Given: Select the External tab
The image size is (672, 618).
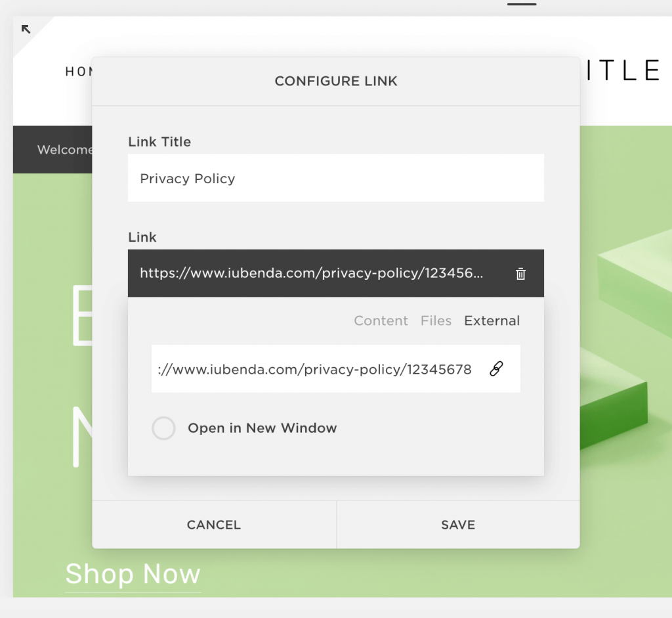Looking at the screenshot, I should pos(492,320).
